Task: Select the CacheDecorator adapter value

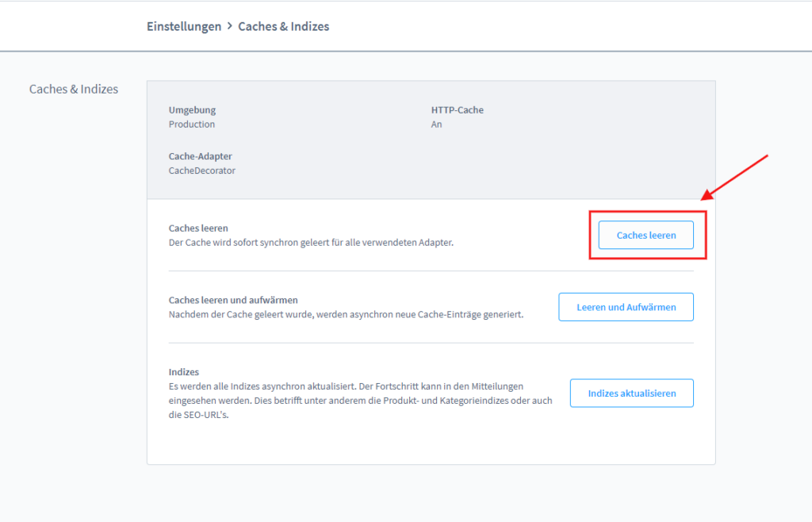Action: point(201,171)
